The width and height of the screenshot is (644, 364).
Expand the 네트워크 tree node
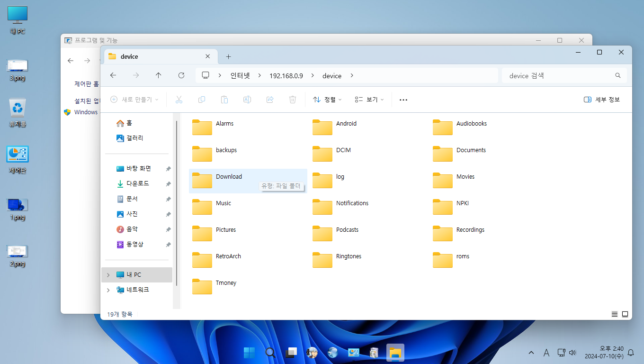click(108, 290)
